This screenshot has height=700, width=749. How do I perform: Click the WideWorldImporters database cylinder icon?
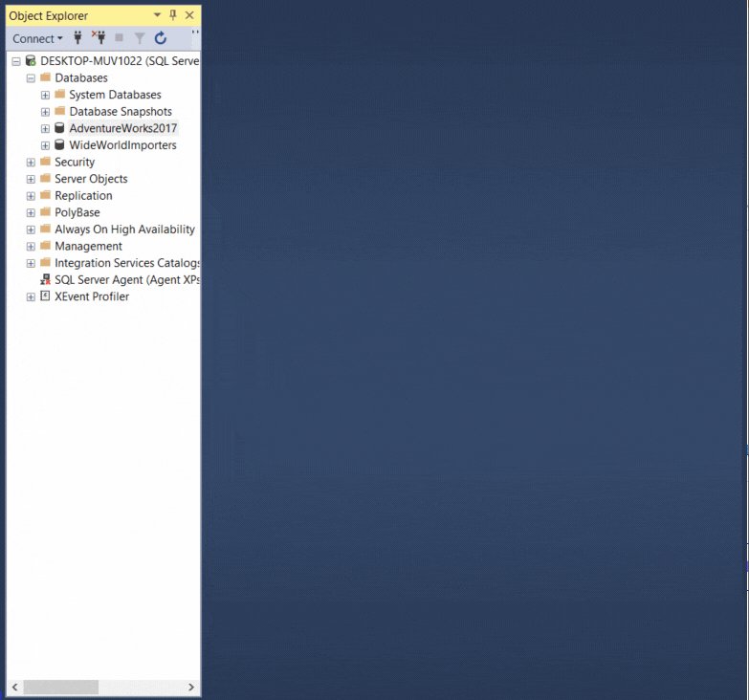(59, 144)
